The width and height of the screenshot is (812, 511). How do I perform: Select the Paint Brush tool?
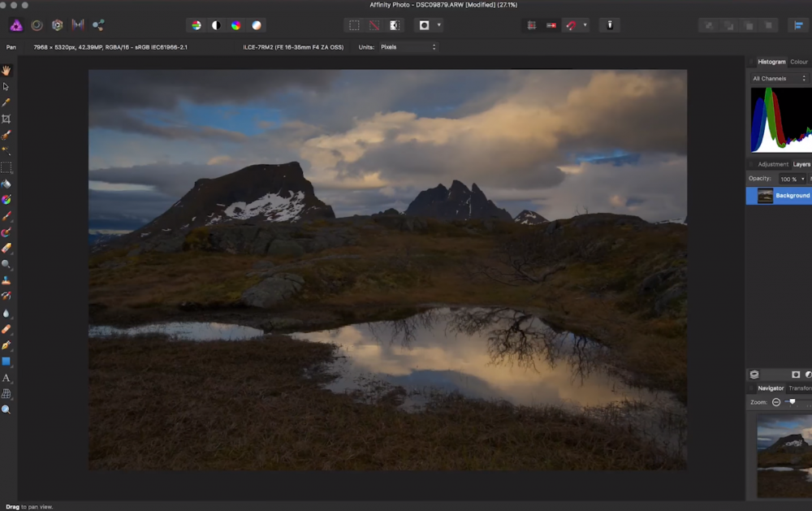click(x=6, y=216)
